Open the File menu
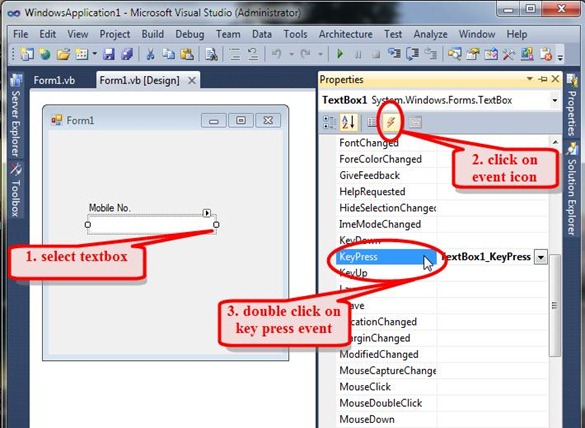The image size is (585, 428). (21, 34)
